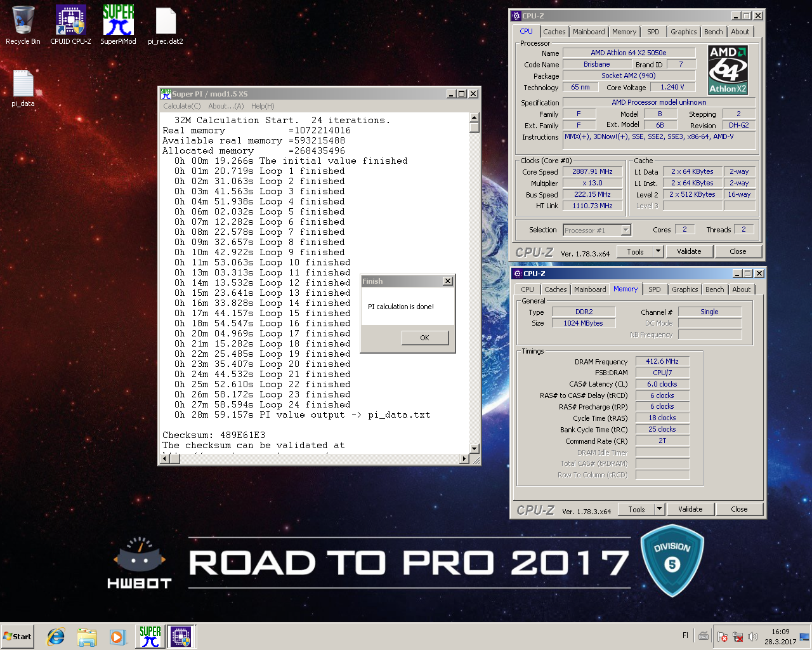Expand the Processor #1 selection dropdown
812x650 pixels.
[x=626, y=230]
